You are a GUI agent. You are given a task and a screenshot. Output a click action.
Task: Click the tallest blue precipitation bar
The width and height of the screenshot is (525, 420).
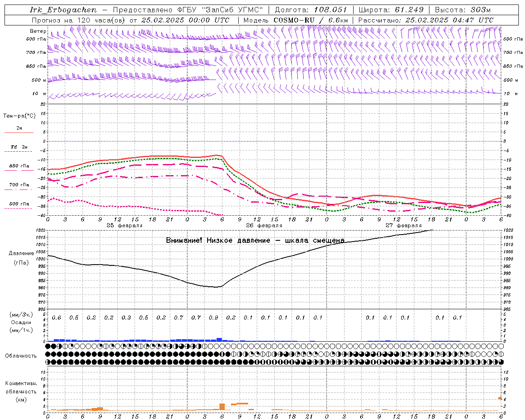(x=219, y=340)
